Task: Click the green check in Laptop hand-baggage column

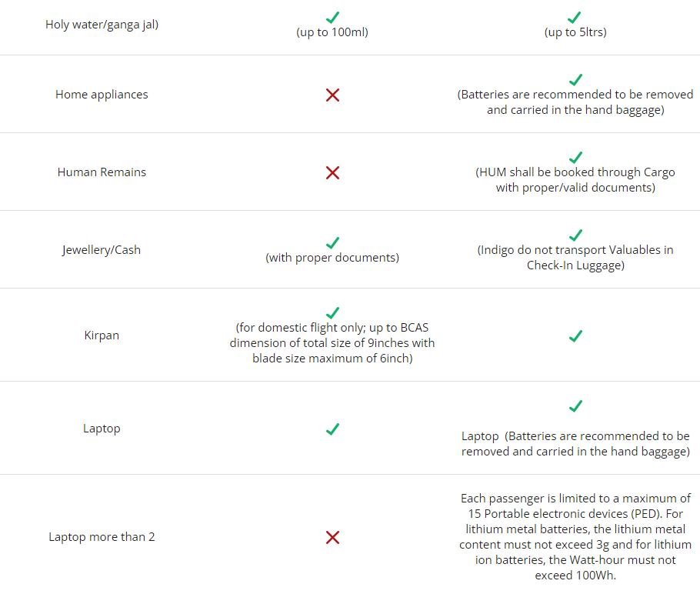Action: pos(332,429)
